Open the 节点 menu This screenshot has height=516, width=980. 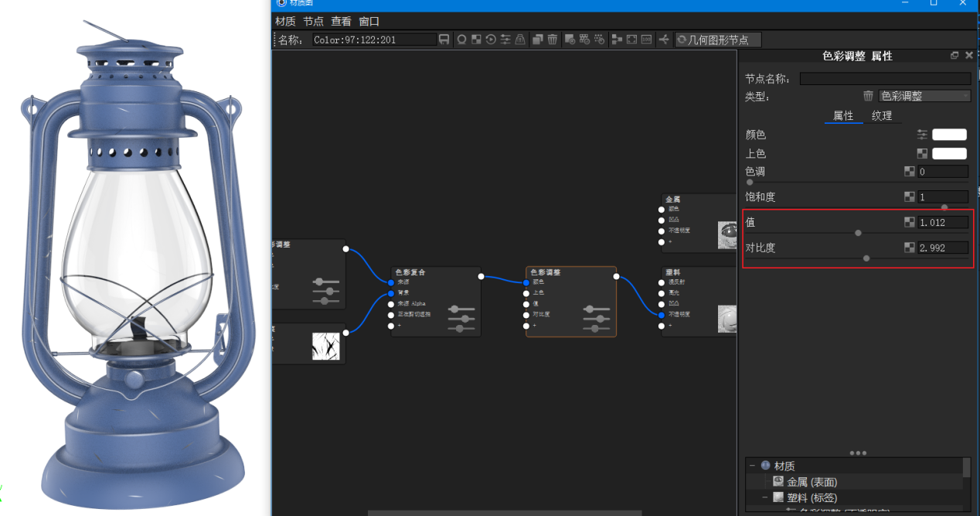click(313, 21)
